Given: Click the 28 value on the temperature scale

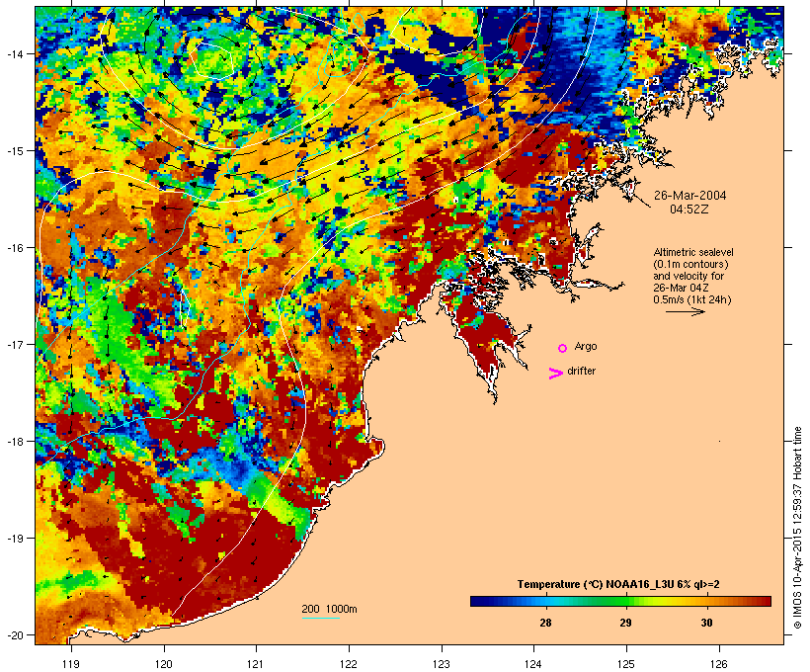Looking at the screenshot, I should [x=545, y=623].
